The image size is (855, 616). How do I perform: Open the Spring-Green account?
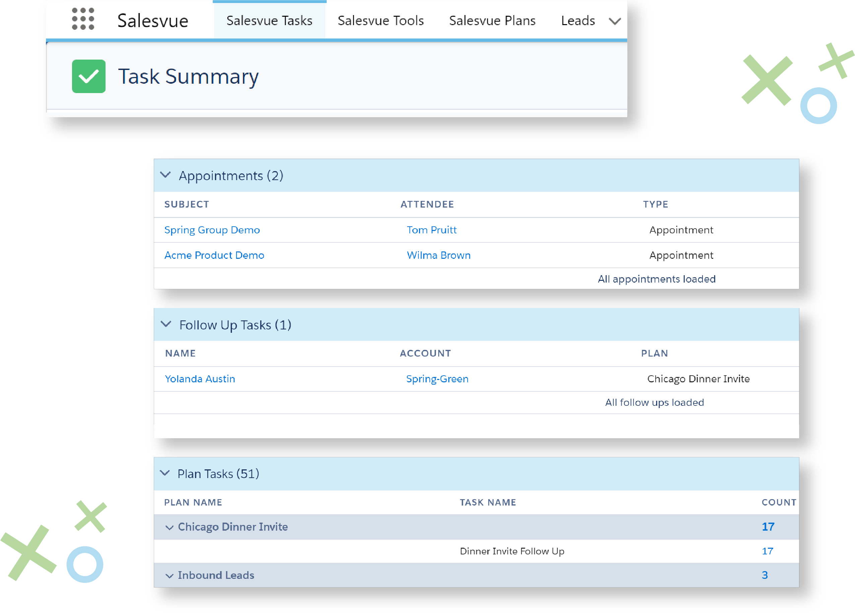tap(437, 379)
